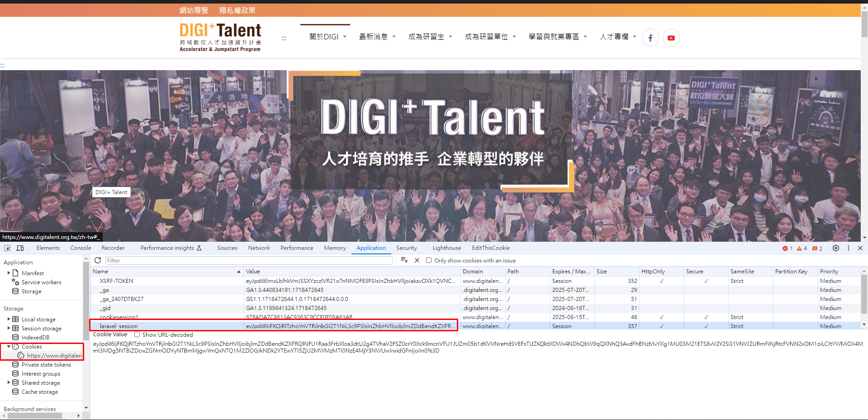
Task: Switch to the Network tab
Action: [259, 248]
